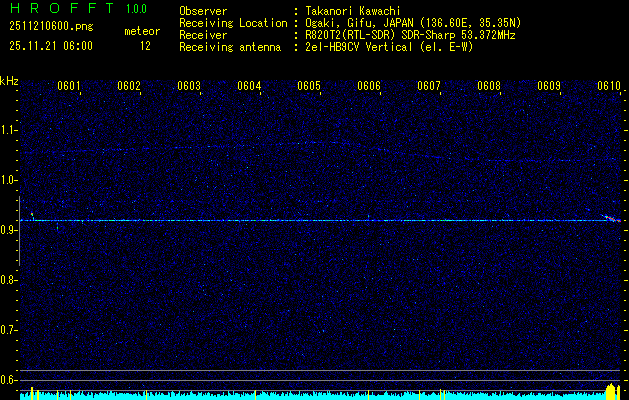
Task: Click the tall yellow signal peak at the bottom right
Action: 611,391
